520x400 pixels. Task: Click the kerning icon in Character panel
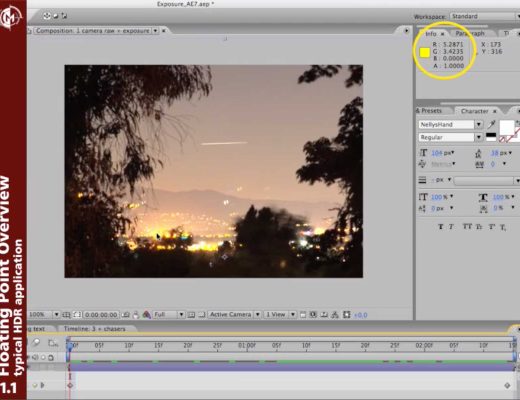[x=422, y=164]
